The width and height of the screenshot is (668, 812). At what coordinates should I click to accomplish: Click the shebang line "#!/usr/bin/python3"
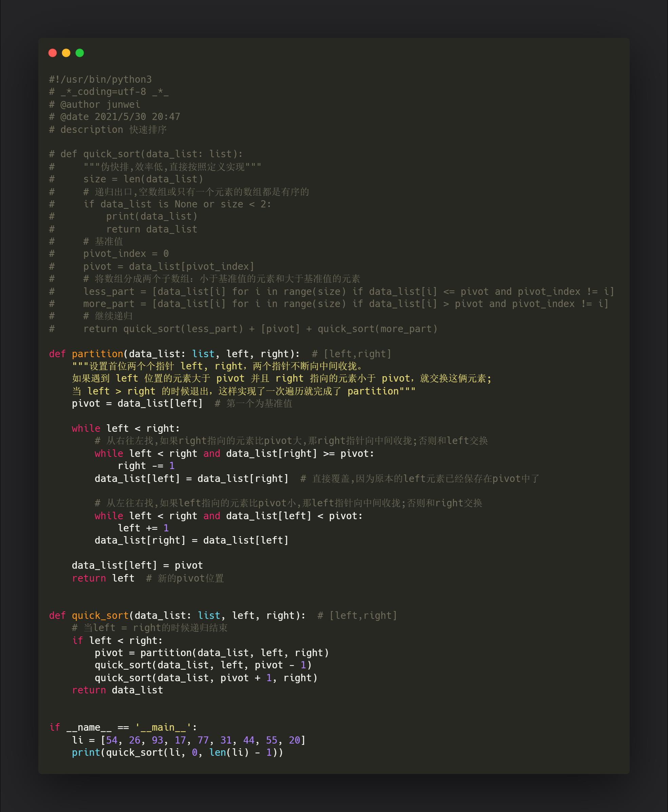click(100, 79)
